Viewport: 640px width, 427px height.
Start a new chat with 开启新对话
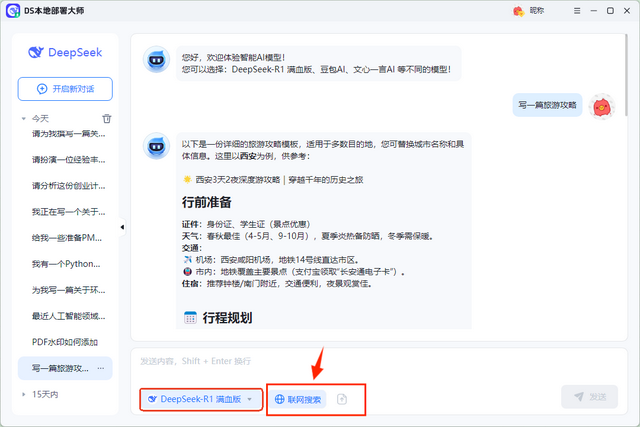[65, 89]
